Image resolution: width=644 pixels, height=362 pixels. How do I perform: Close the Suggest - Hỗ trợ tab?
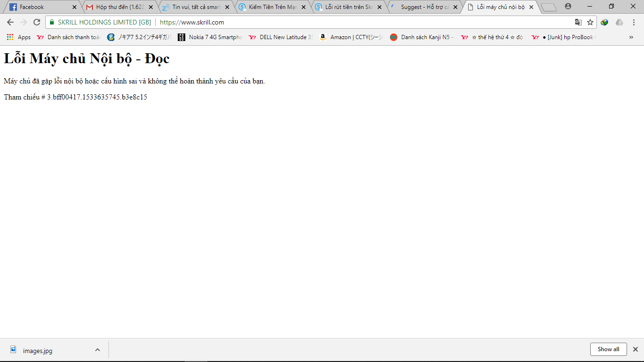[x=455, y=7]
